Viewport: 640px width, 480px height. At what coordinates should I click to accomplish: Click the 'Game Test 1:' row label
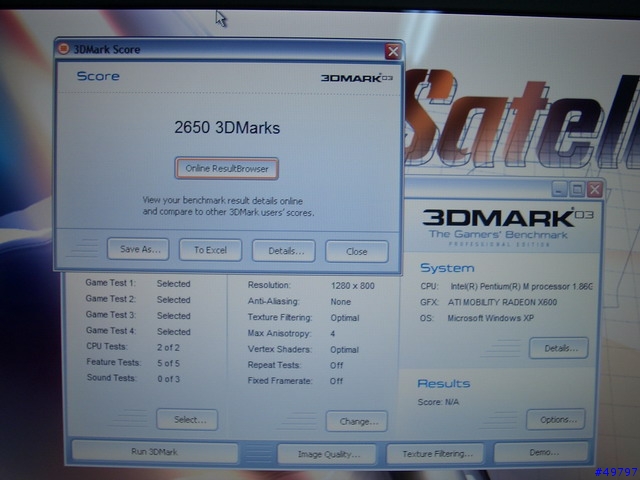(x=110, y=282)
